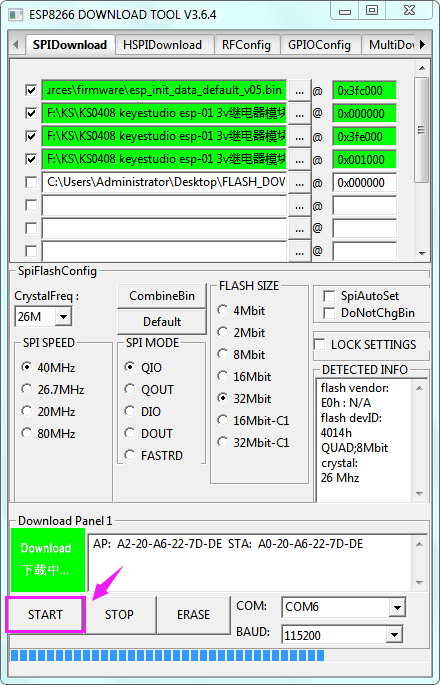Choose 8Mbit flash size
This screenshot has width=440, height=685.
241,354
